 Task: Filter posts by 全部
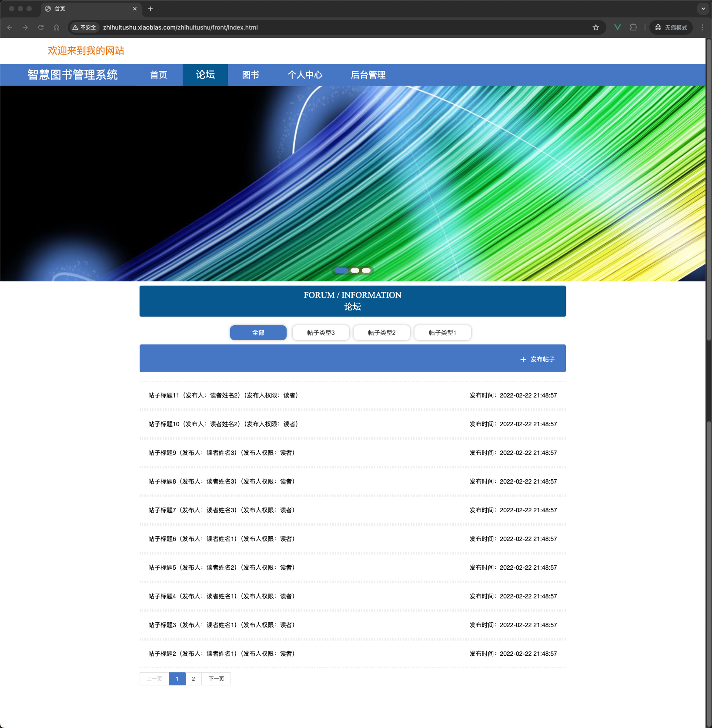(x=258, y=333)
